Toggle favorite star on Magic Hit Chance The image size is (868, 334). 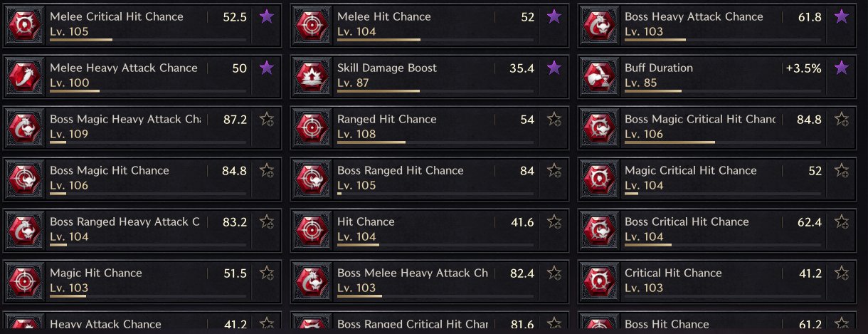coord(266,273)
